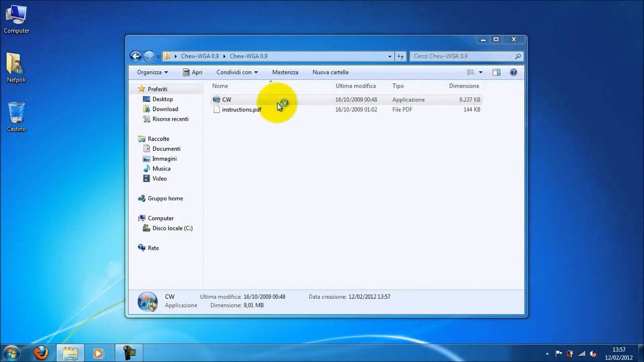Click the Back navigation arrow in Explorer
This screenshot has height=362, width=644.
coord(135,56)
